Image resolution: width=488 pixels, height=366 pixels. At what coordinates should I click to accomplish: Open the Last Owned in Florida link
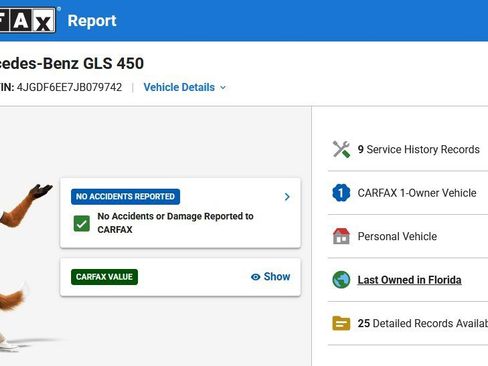pos(409,280)
